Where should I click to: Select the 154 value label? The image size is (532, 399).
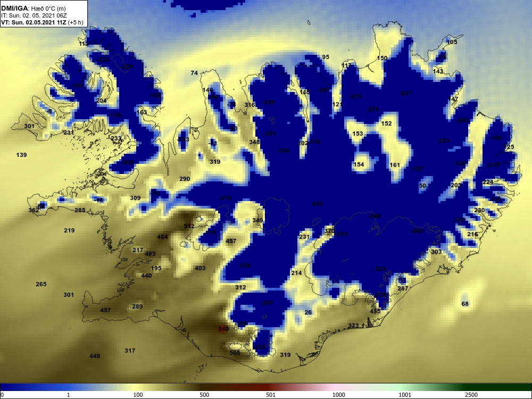click(359, 164)
